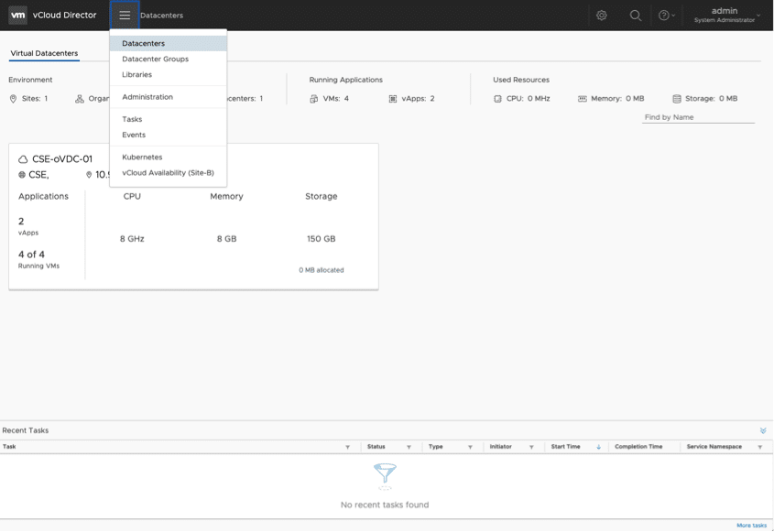Click the Find by Name field
The height and width of the screenshot is (532, 774).
coord(698,117)
